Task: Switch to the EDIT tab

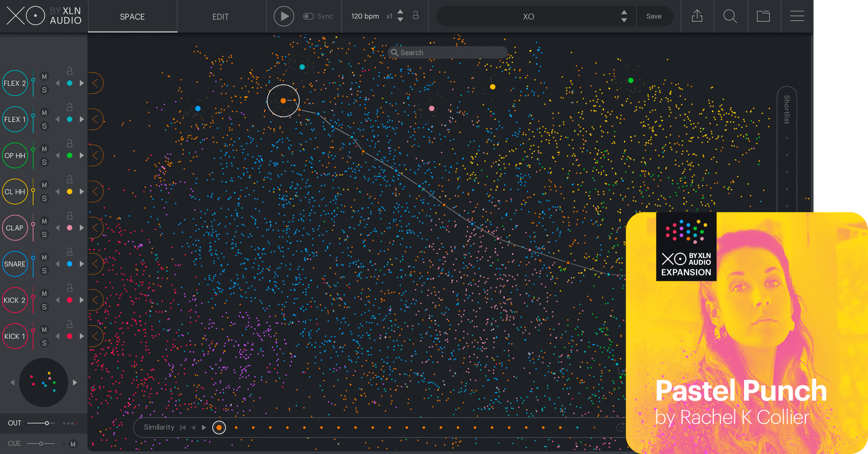Action: tap(221, 17)
